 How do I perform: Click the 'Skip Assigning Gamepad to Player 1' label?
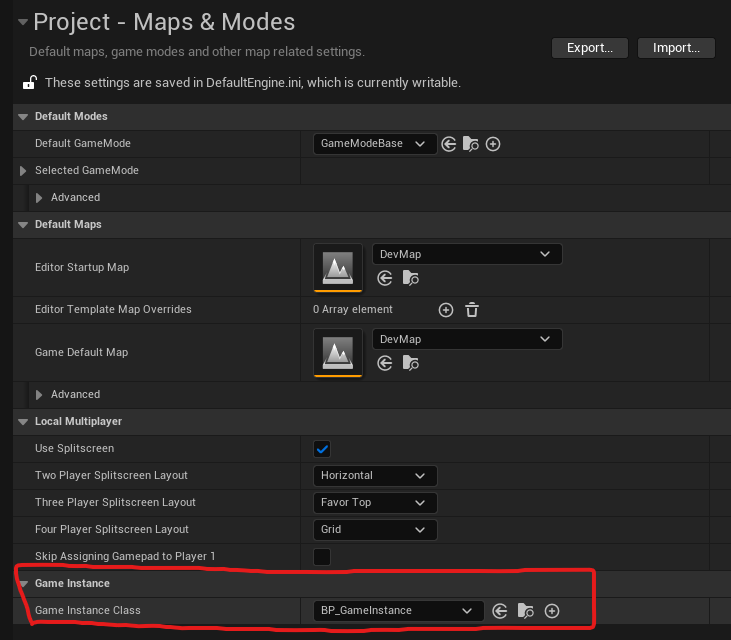tap(125, 557)
